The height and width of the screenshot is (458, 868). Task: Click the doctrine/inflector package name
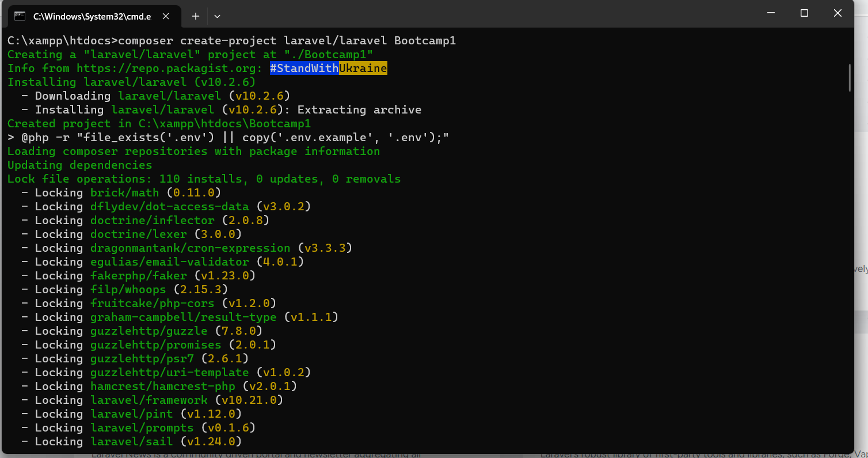coord(153,221)
